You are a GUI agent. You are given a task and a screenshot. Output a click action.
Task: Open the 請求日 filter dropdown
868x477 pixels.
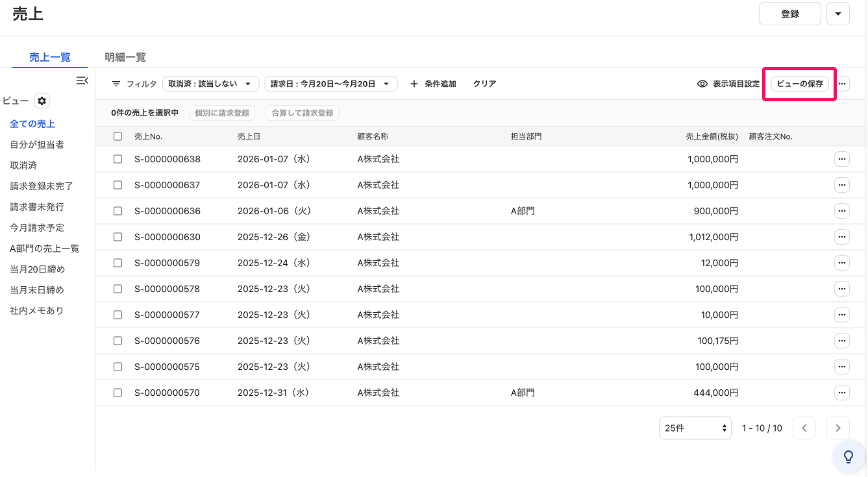(331, 84)
